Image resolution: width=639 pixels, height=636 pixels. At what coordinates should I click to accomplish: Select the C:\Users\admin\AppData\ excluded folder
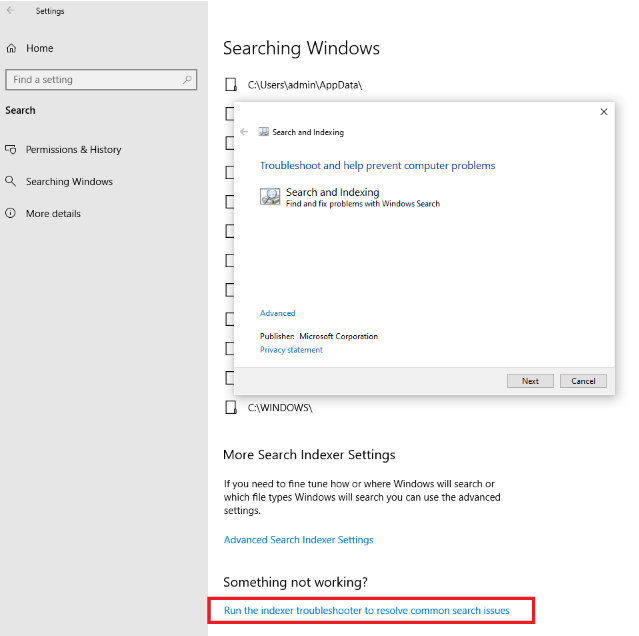pyautogui.click(x=305, y=85)
